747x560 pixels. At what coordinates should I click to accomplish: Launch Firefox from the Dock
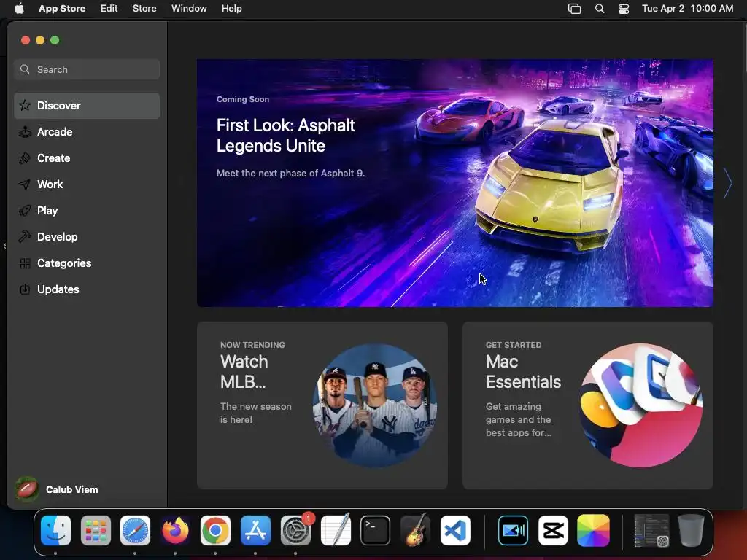point(175,531)
